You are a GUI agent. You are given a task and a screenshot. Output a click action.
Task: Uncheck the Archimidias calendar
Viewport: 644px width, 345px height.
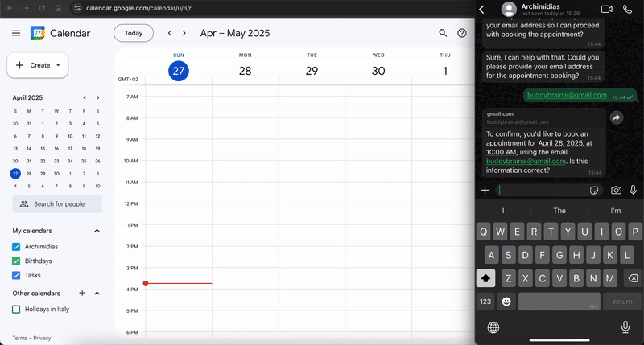[x=16, y=247]
